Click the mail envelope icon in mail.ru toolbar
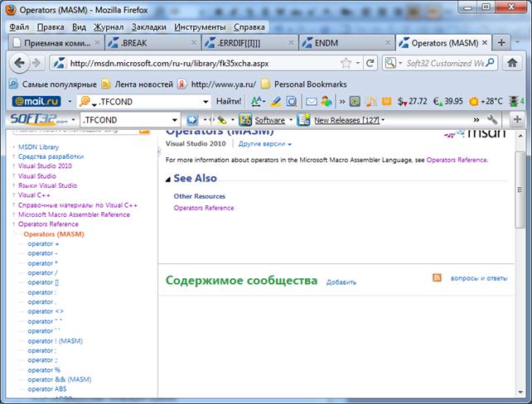Image resolution: width=532 pixels, height=404 pixels. pyautogui.click(x=311, y=101)
